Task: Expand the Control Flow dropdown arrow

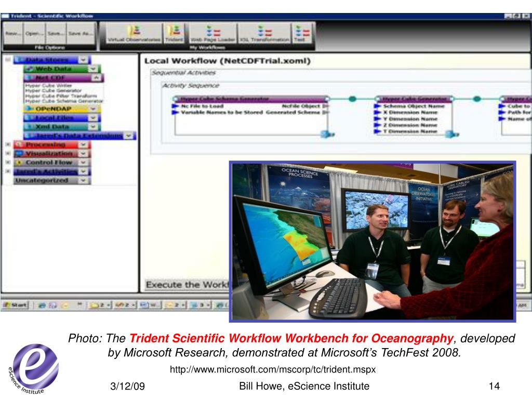Action: [84, 162]
